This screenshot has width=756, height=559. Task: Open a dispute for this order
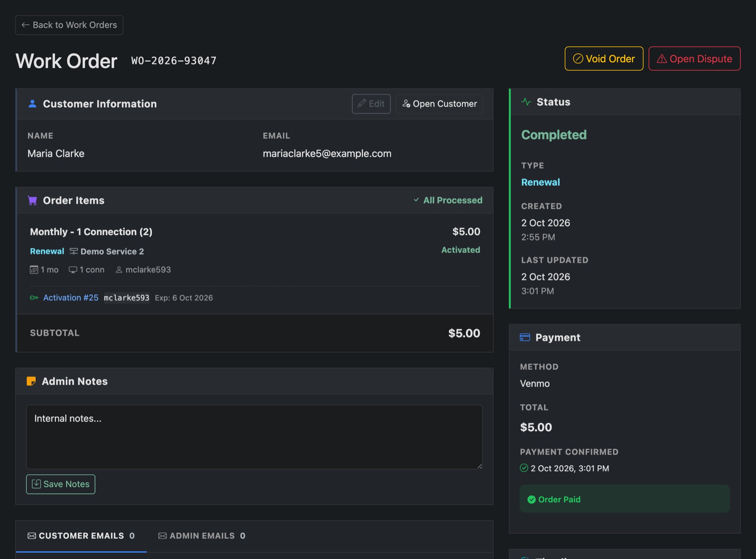(x=695, y=59)
